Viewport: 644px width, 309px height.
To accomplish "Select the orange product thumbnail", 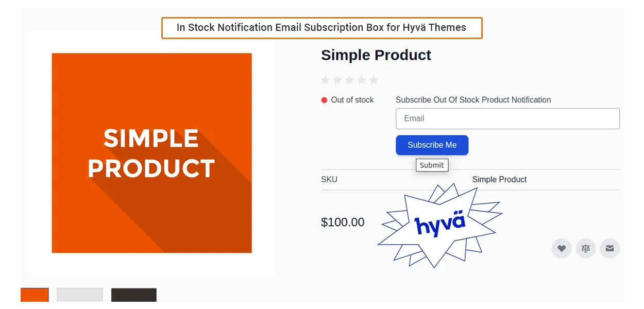I will 35,295.
